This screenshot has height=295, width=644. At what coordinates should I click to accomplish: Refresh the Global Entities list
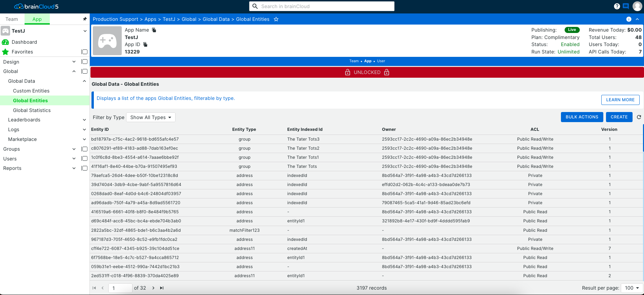pyautogui.click(x=639, y=117)
